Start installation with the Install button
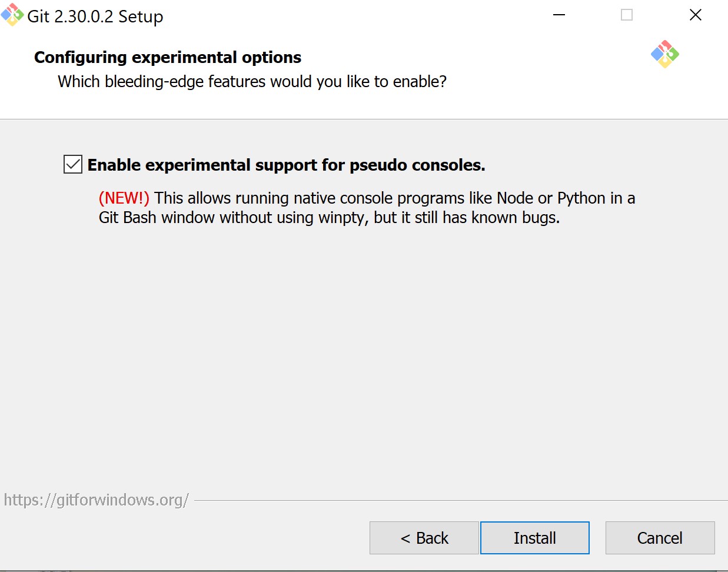Screen dimensions: 728x572 (x=535, y=538)
